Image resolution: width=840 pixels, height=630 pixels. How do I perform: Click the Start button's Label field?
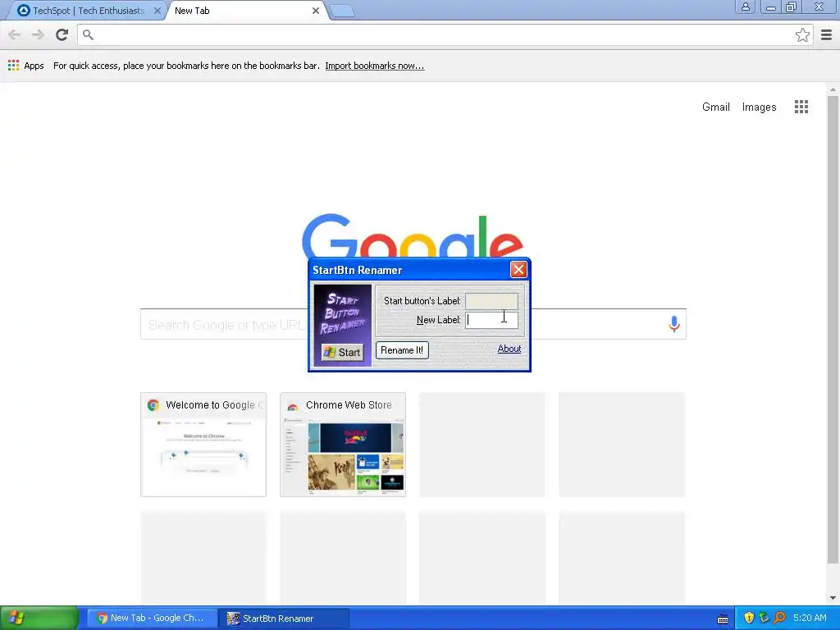pos(491,300)
